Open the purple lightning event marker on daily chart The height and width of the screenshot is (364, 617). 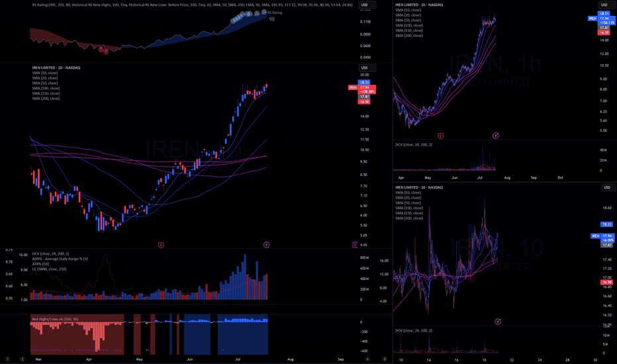(266, 245)
